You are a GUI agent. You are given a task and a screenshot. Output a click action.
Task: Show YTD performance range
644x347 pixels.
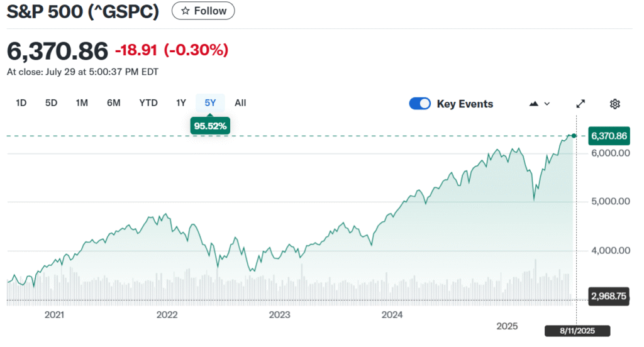pyautogui.click(x=148, y=103)
